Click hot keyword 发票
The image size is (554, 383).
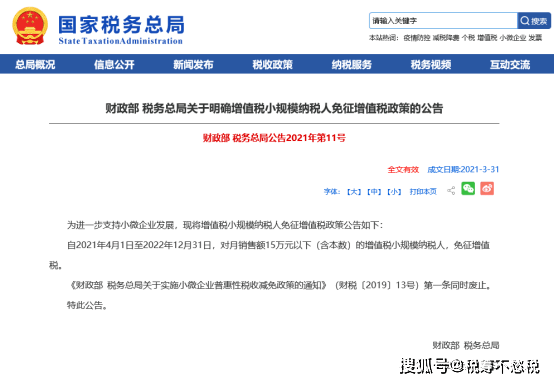click(535, 38)
